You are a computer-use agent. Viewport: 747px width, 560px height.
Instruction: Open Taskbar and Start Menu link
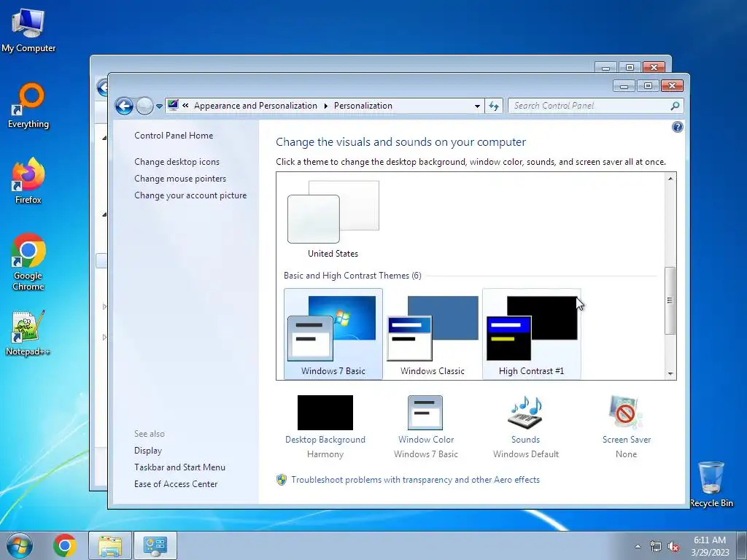pyautogui.click(x=179, y=467)
